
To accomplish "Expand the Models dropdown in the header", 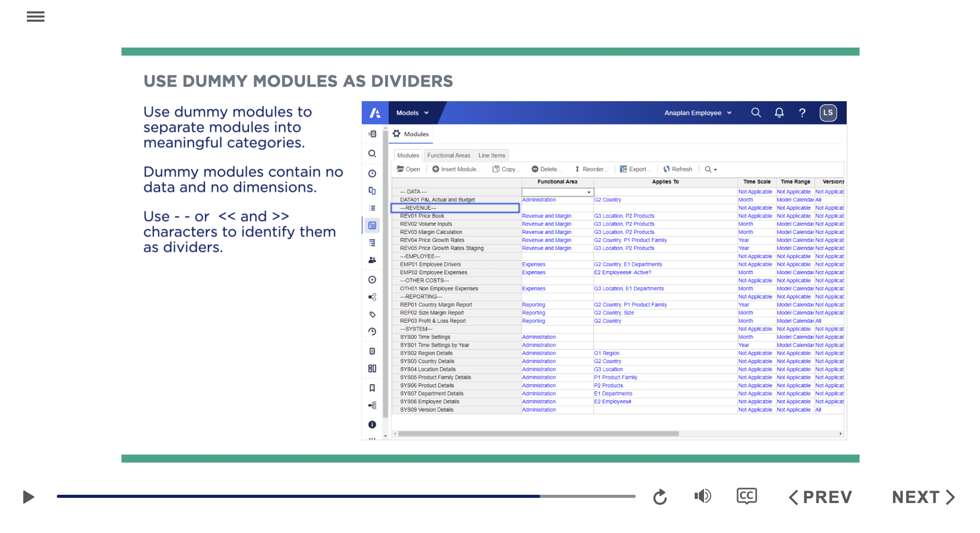I will coord(412,113).
